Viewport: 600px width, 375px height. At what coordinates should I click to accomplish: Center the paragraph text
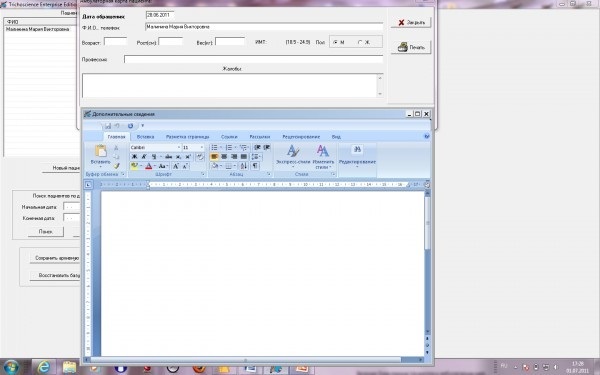[224, 157]
